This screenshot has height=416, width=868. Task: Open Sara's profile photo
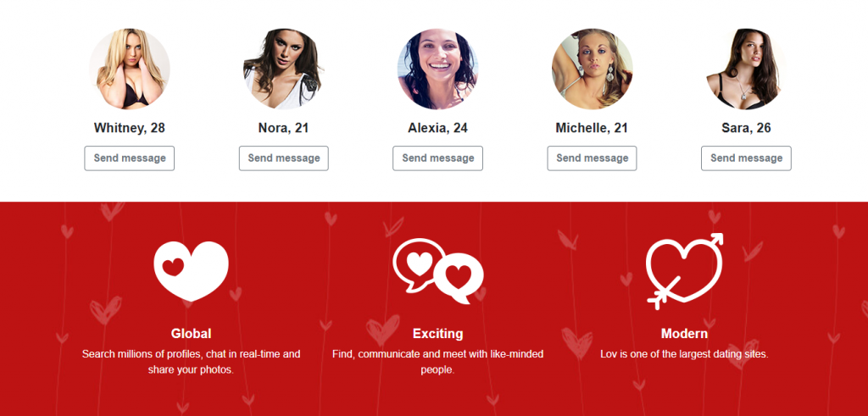pos(746,69)
